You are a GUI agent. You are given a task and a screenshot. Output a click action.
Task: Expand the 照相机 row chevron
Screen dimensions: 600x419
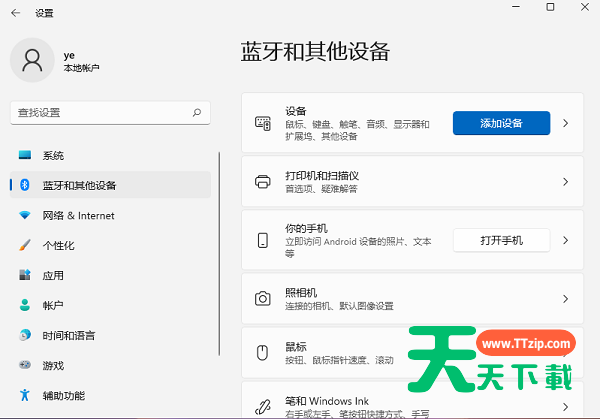(x=565, y=299)
